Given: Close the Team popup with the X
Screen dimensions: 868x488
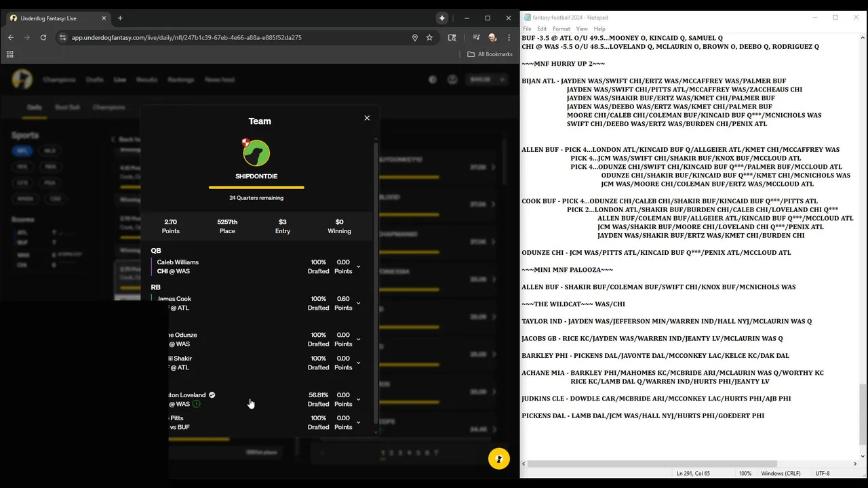Looking at the screenshot, I should [x=367, y=118].
